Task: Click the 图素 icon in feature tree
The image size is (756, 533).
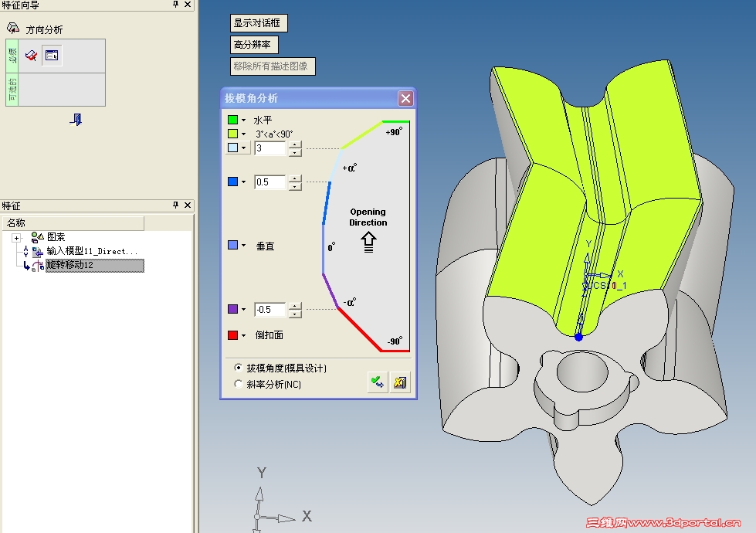Action: [38, 237]
